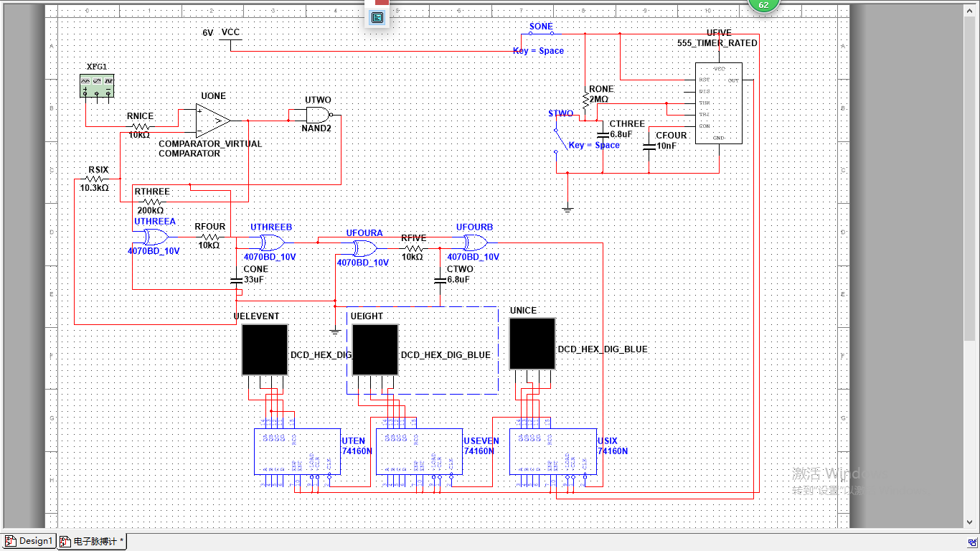This screenshot has height=551, width=980.
Task: Select the RFIVE 10kΩ resistor
Action: coord(413,248)
